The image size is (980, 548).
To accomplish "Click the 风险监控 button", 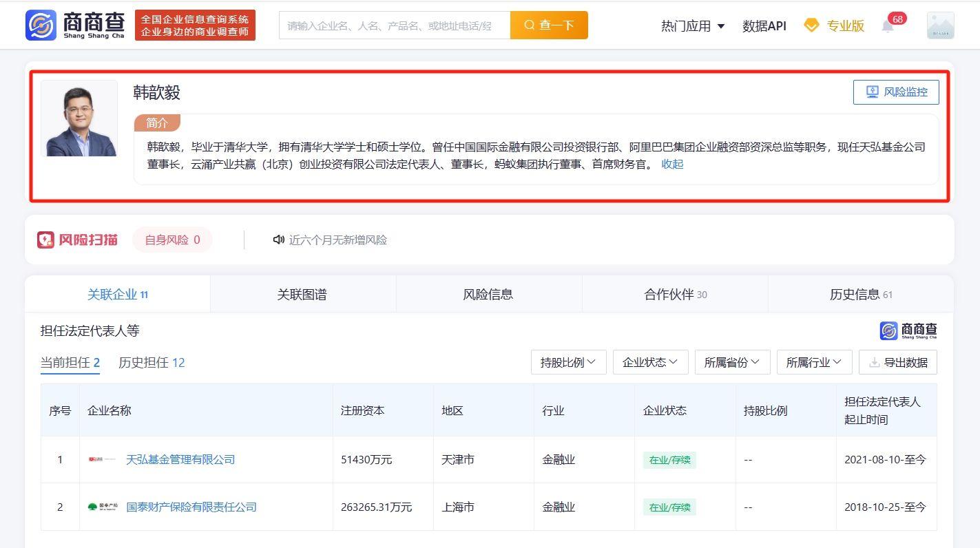I will tap(896, 92).
